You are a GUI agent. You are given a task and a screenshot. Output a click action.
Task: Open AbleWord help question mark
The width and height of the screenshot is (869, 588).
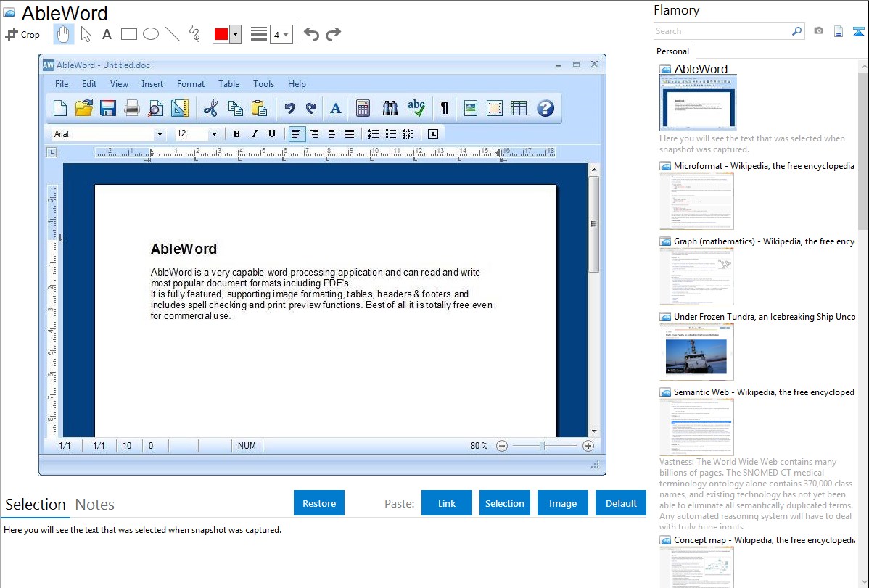(x=545, y=108)
